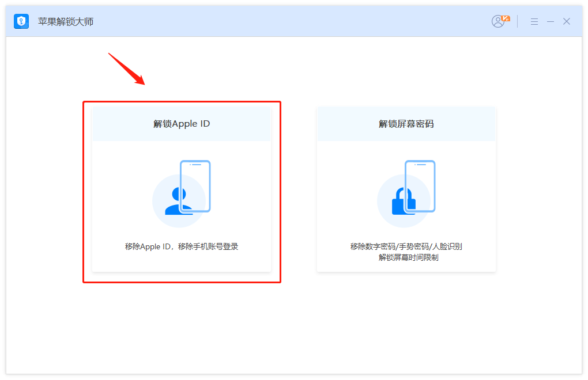Open the hamburger menu
This screenshot has height=380, width=588.
(534, 22)
